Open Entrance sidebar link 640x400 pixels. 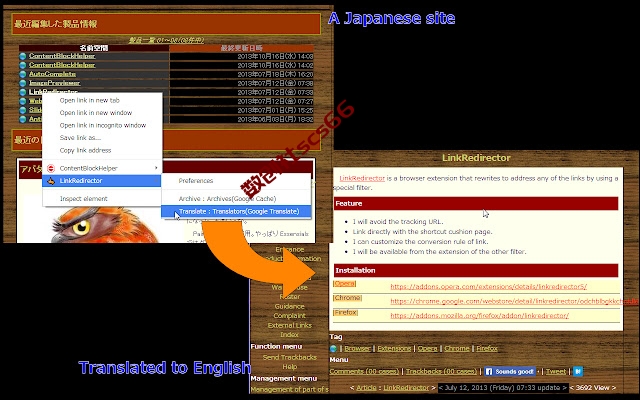click(289, 249)
